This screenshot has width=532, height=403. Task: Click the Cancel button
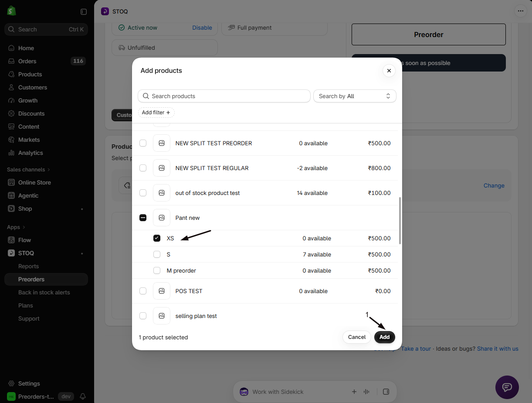[357, 337]
